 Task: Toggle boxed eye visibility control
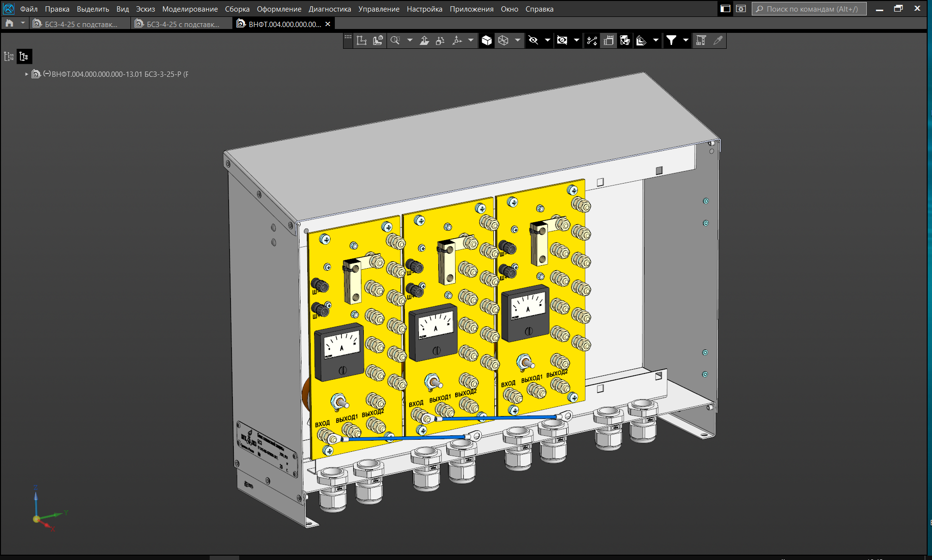click(562, 41)
